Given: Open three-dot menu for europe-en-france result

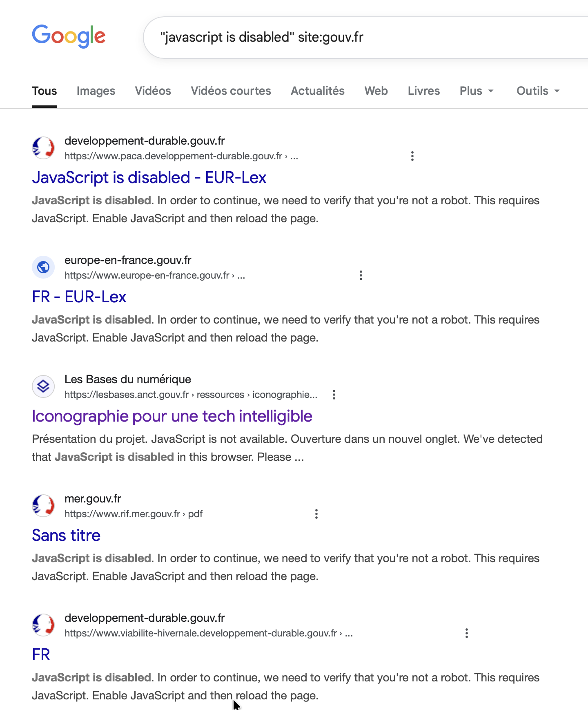Looking at the screenshot, I should click(361, 275).
